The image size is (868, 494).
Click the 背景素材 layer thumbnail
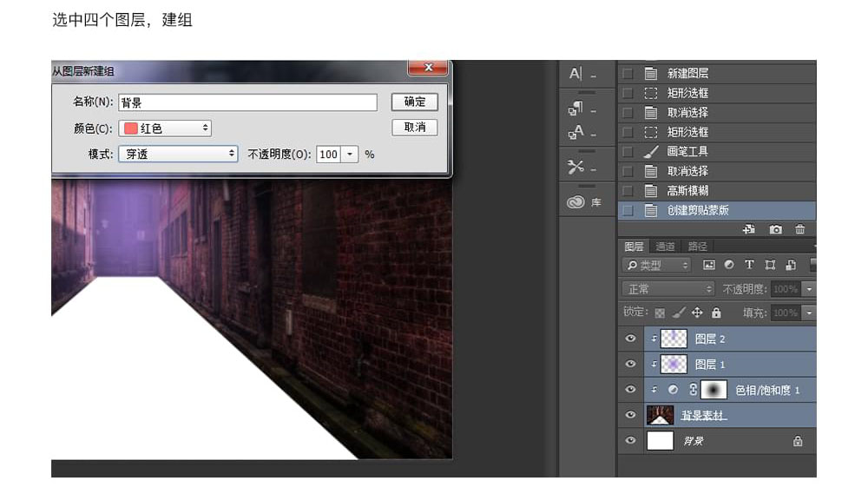pos(660,415)
